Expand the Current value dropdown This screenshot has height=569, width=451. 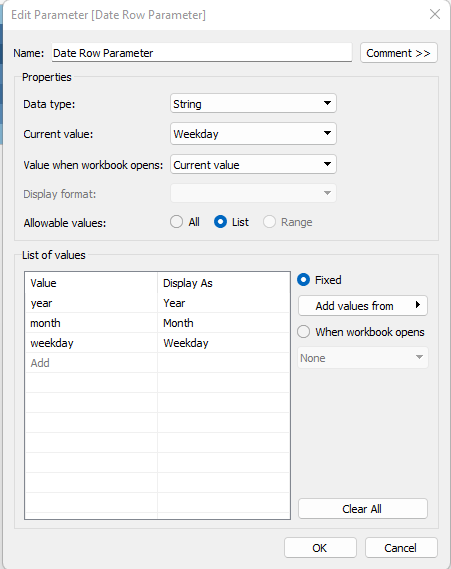pyautogui.click(x=253, y=134)
